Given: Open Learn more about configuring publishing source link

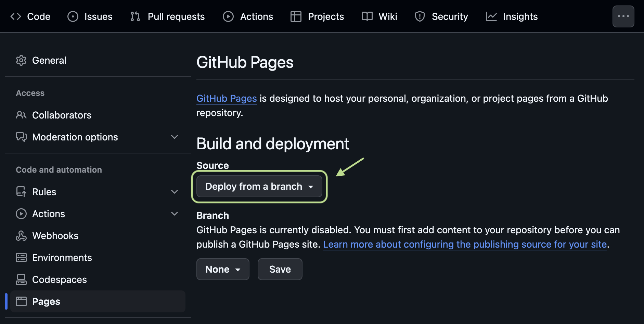Looking at the screenshot, I should (465, 245).
